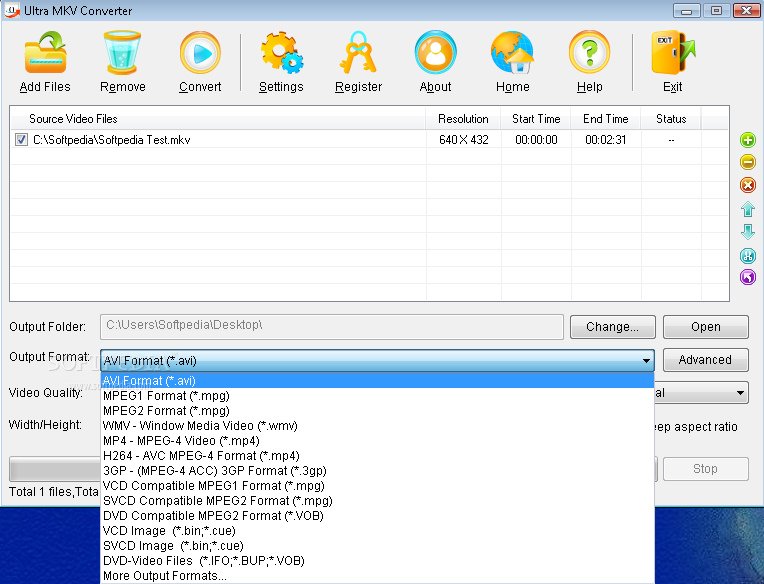The image size is (764, 584).
Task: Select MPEG2 Format (*.mpg) option
Action: (x=377, y=411)
